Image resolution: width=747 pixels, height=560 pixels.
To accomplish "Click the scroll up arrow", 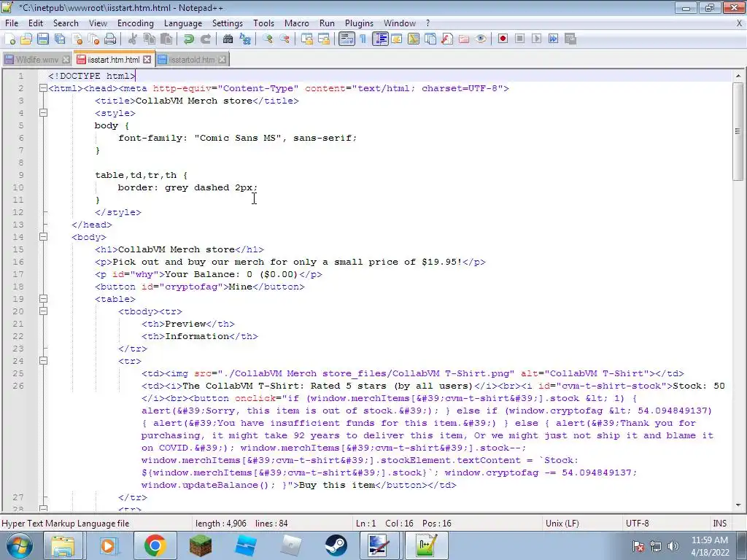I will click(738, 76).
